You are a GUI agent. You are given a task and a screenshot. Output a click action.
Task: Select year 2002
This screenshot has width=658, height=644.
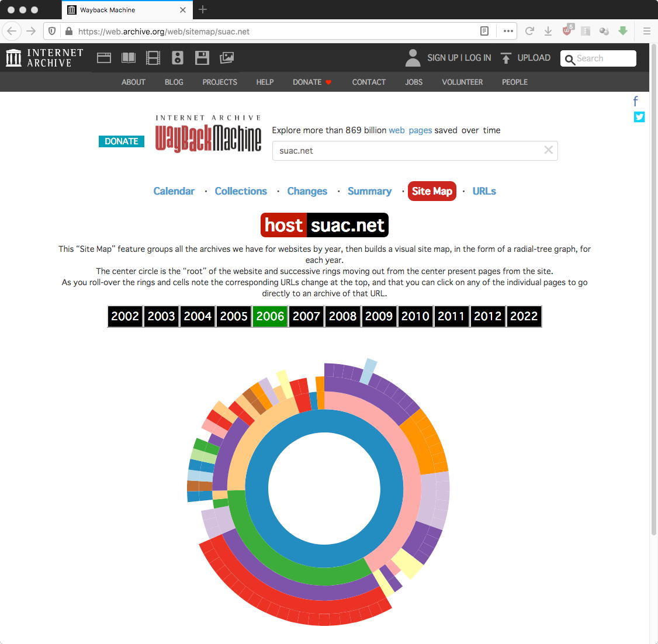pos(125,316)
